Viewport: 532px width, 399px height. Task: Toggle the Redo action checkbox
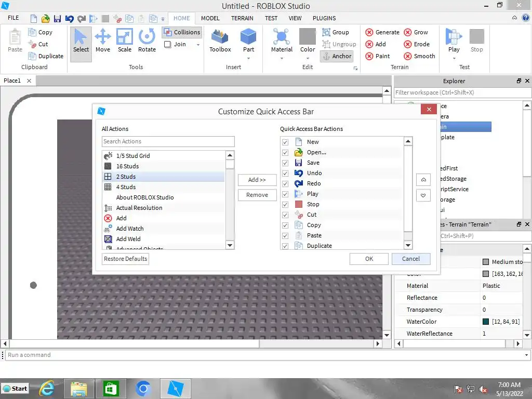[x=285, y=184]
